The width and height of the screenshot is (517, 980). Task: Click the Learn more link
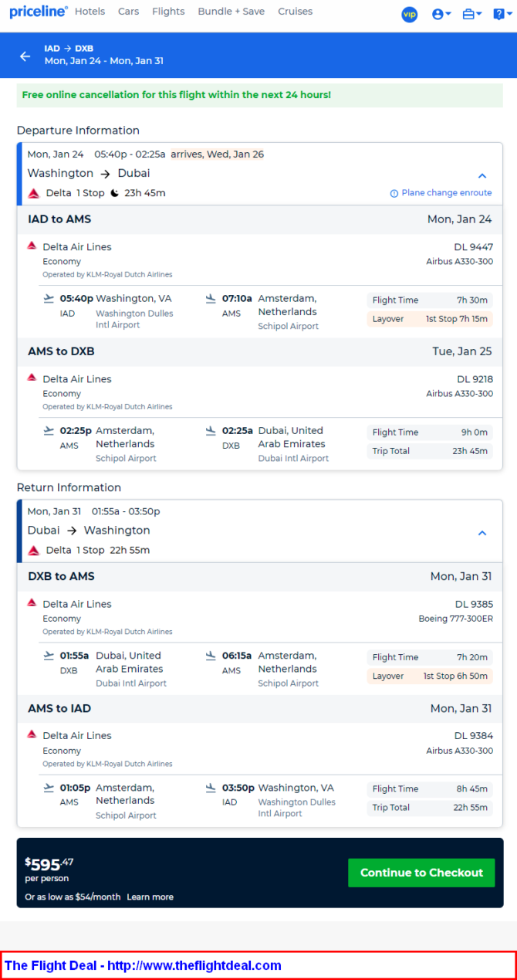(150, 897)
